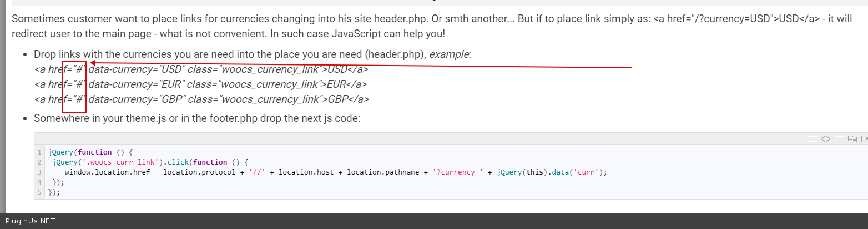Toggle plain code view angle-brackets icon
This screenshot has height=229, width=868.
(x=825, y=139)
